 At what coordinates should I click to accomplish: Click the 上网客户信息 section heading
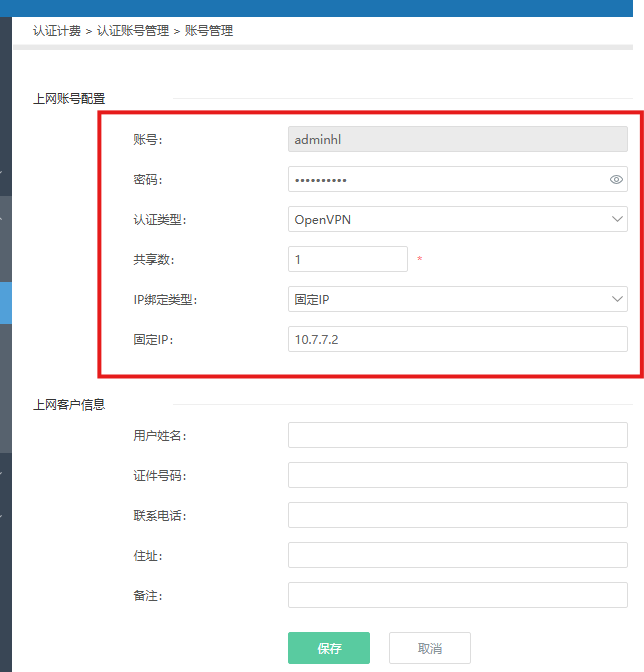click(69, 405)
